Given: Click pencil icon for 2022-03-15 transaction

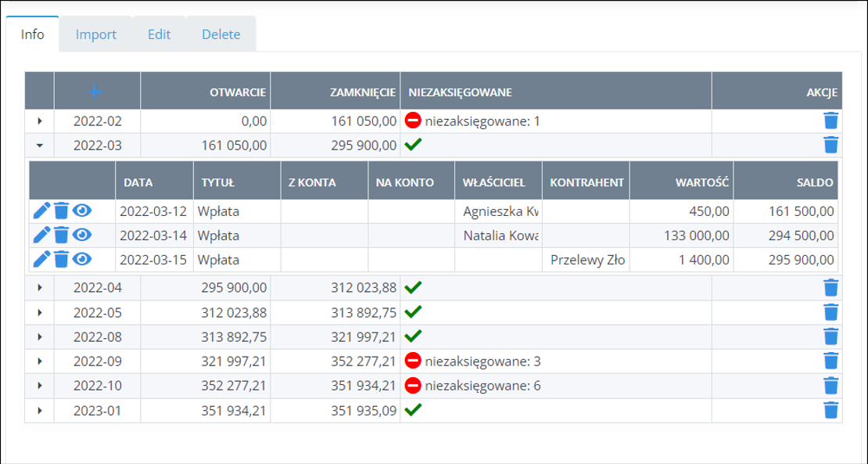Looking at the screenshot, I should point(42,259).
